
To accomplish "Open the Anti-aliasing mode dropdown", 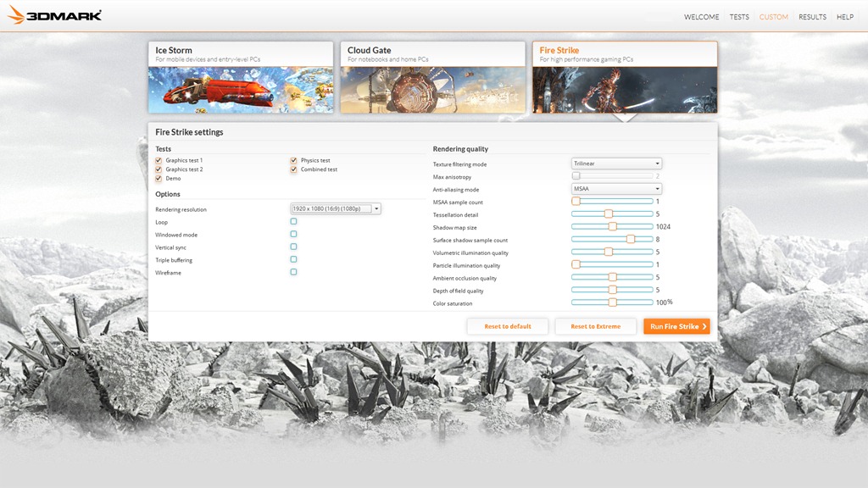I will pos(616,189).
